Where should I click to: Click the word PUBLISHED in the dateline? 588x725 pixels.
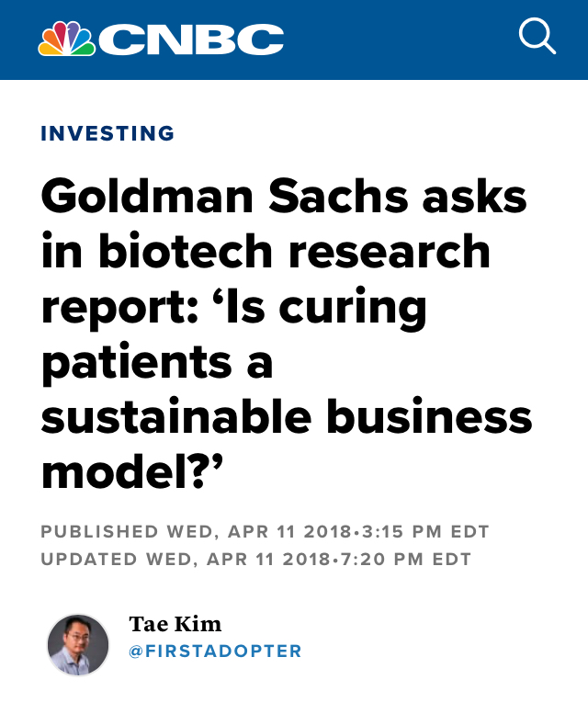click(x=99, y=532)
